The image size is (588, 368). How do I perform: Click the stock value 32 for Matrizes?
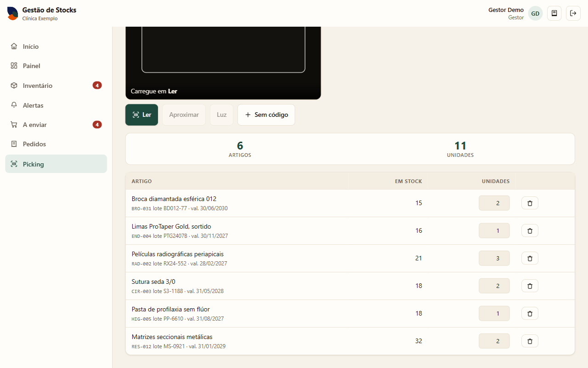click(x=418, y=341)
